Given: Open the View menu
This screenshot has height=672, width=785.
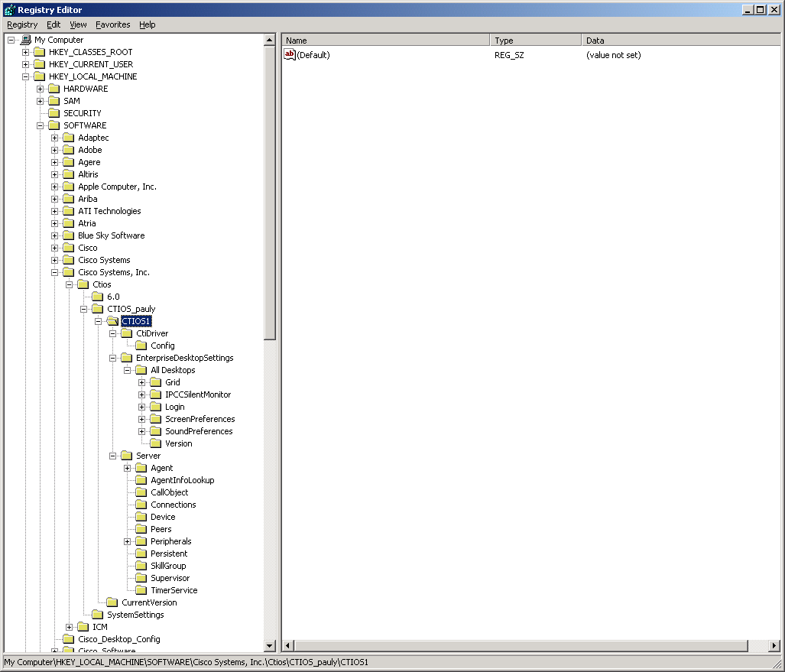Looking at the screenshot, I should tap(78, 24).
